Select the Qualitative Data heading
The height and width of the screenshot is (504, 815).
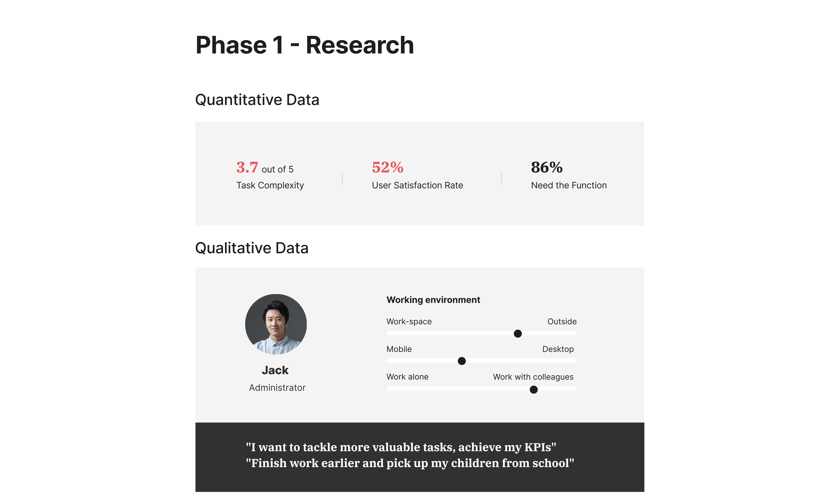(x=252, y=248)
